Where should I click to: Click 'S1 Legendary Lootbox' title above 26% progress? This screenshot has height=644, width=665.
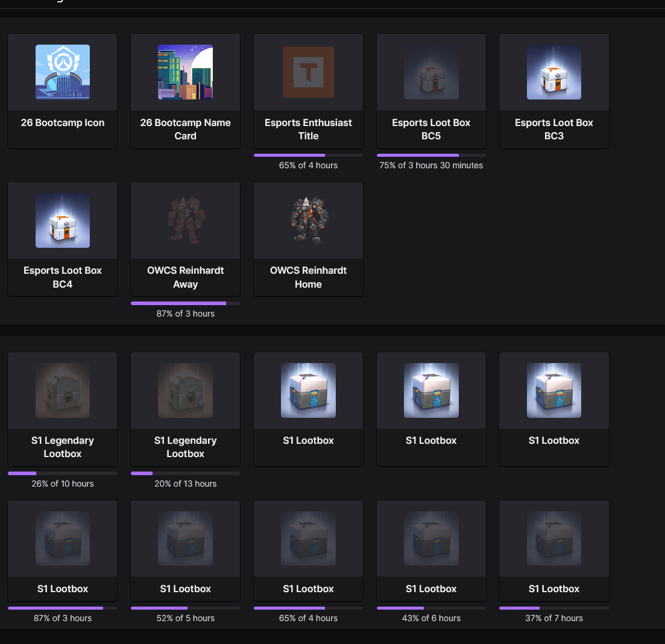[x=62, y=447]
